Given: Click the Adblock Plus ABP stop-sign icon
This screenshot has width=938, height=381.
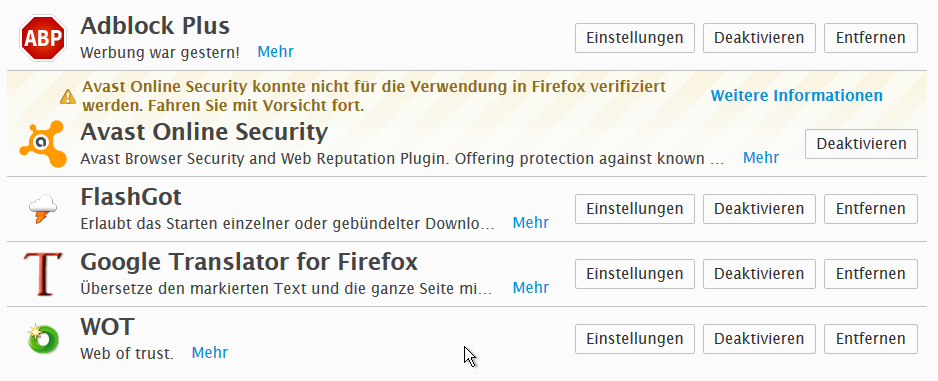Looking at the screenshot, I should click(42, 38).
